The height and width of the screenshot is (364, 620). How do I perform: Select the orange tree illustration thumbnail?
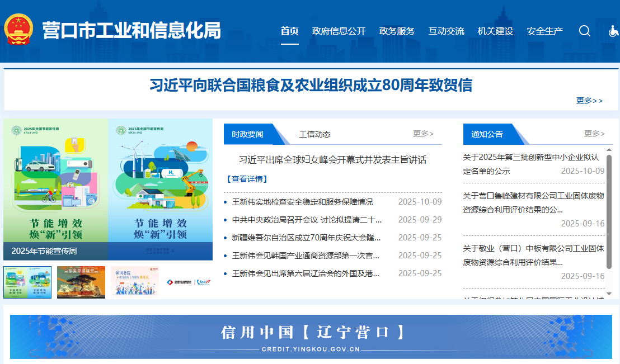[81, 282]
